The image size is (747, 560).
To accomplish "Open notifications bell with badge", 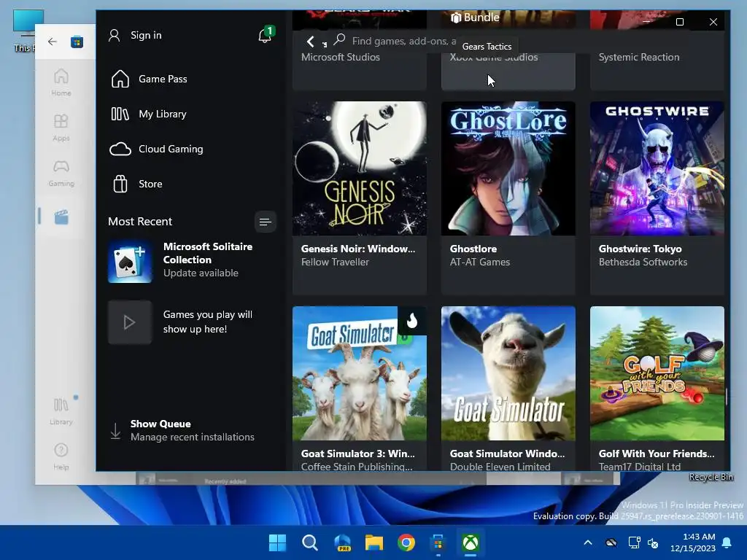I will [x=266, y=35].
